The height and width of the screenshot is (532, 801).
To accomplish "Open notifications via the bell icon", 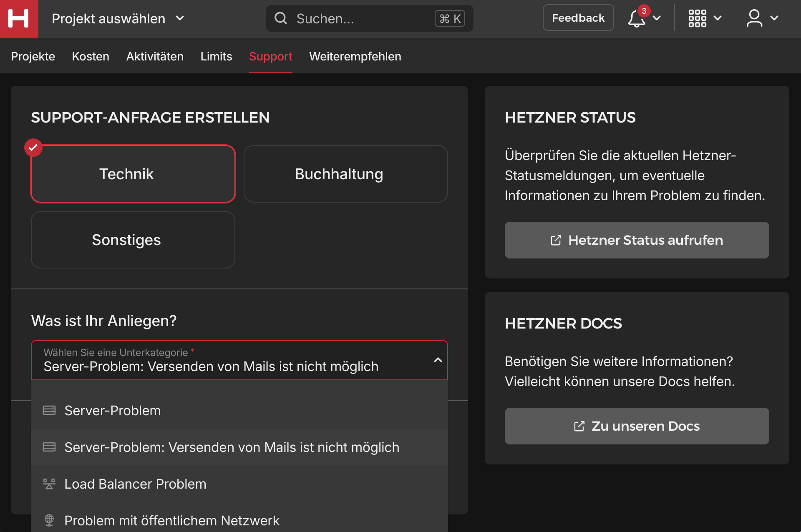I will point(635,19).
